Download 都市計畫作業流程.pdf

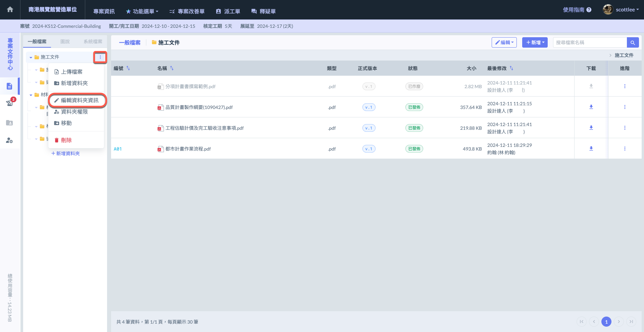coord(591,149)
